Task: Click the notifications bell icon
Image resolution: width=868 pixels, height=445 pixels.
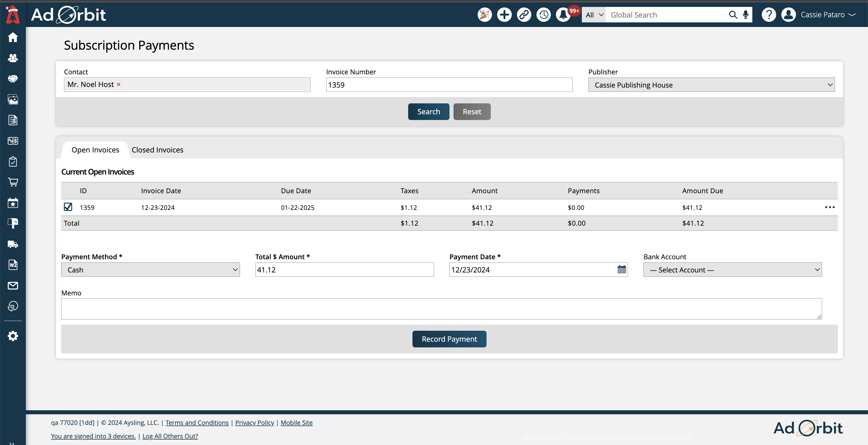Action: pos(563,15)
